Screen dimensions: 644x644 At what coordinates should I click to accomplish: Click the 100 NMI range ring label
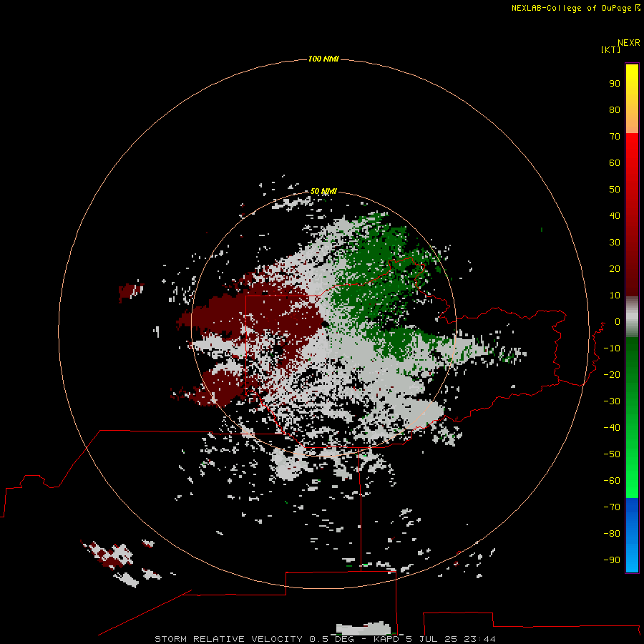[323, 59]
